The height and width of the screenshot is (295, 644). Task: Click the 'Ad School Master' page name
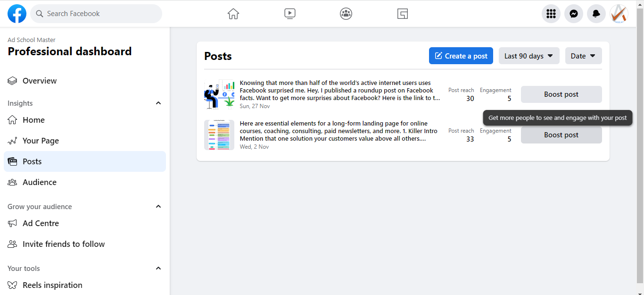coord(32,40)
